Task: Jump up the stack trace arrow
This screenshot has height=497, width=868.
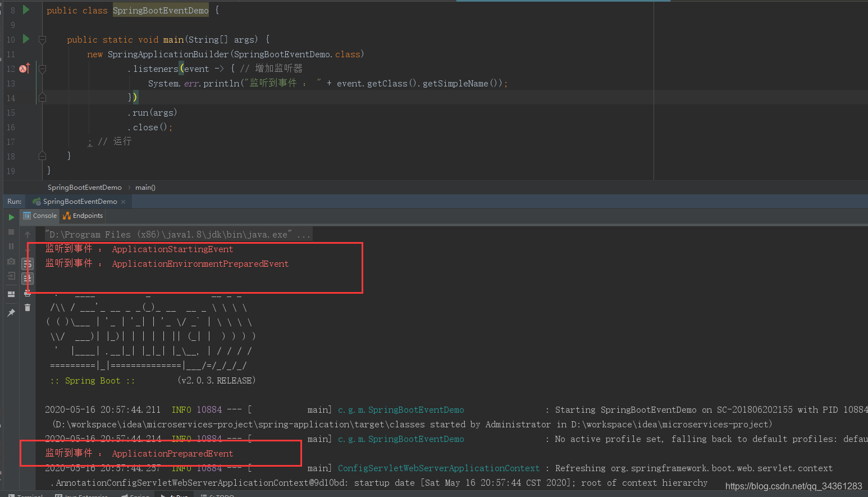Action: coord(28,235)
